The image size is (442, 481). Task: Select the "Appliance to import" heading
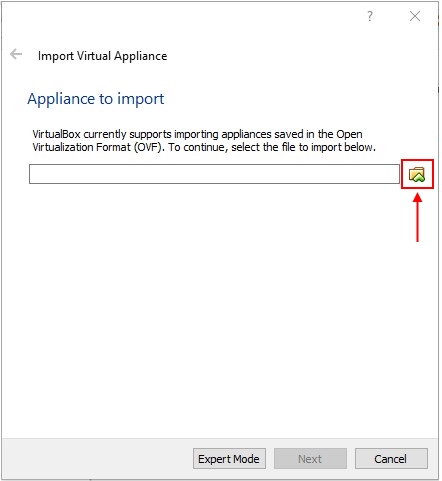[96, 99]
